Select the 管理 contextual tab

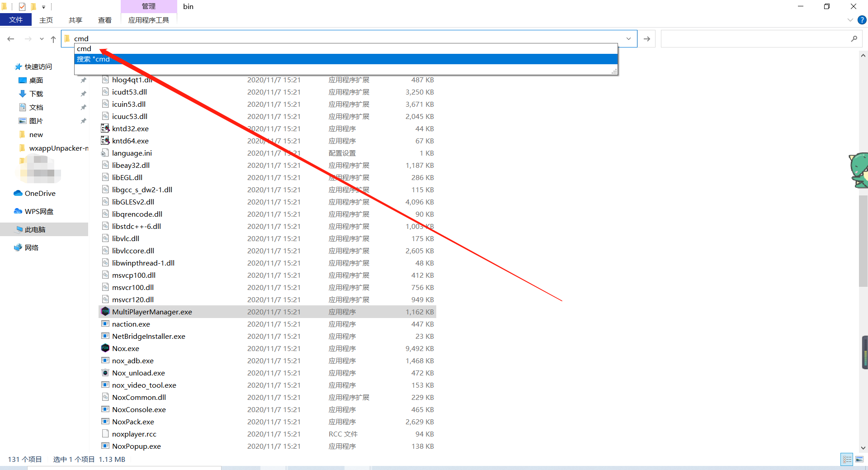click(149, 6)
